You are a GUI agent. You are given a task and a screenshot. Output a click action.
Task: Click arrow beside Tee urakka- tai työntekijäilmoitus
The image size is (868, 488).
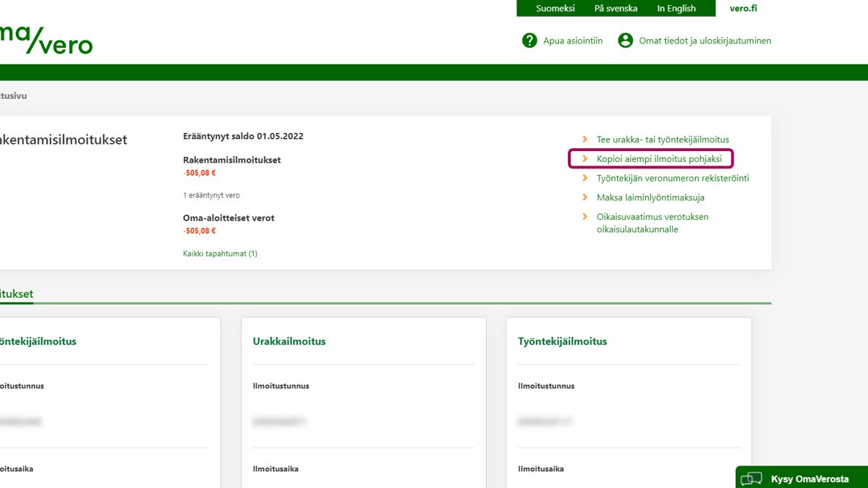(x=585, y=139)
